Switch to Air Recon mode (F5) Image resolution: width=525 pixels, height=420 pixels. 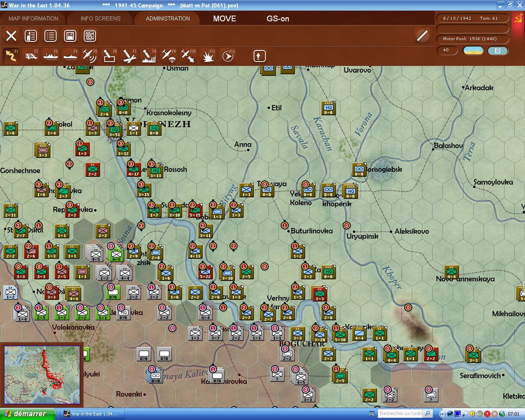(89, 56)
